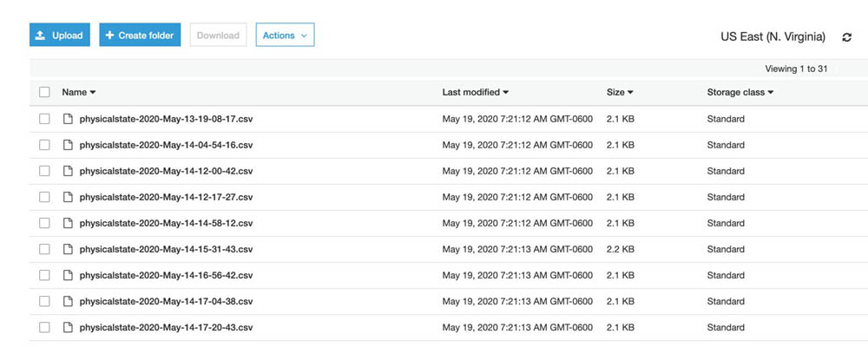Click the Download button
Screen dimensions: 868x347
tap(218, 35)
